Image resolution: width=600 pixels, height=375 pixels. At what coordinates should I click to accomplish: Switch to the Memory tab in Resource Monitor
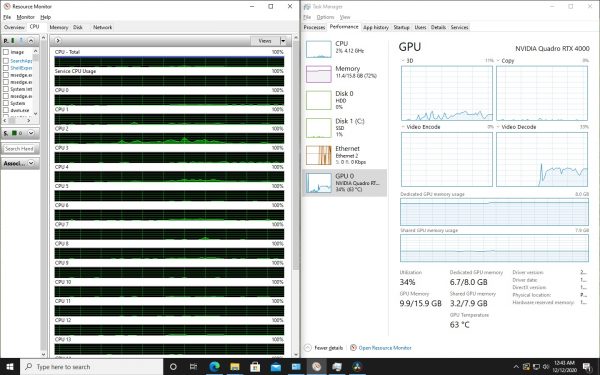point(59,27)
